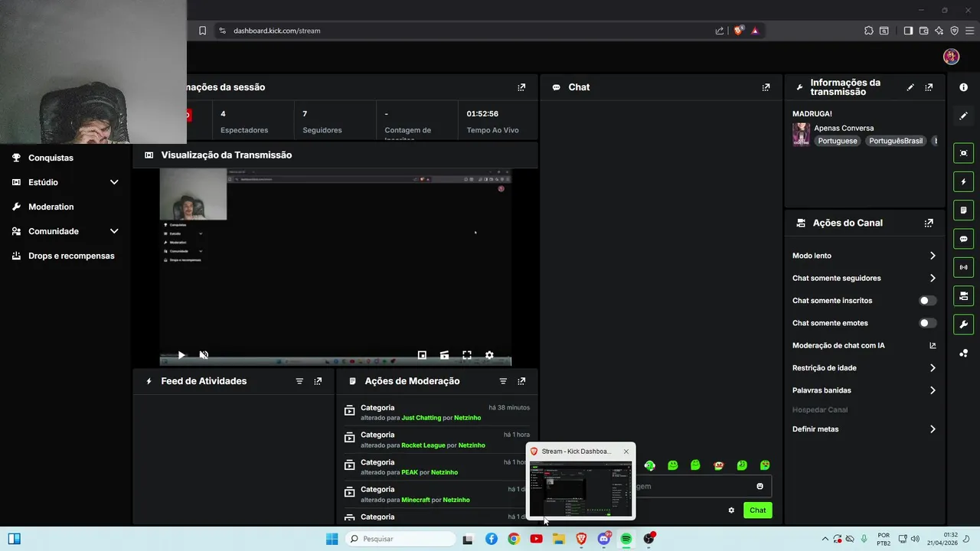Click the chat bubble icon in right sidebar
980x551 pixels.
pos(963,239)
